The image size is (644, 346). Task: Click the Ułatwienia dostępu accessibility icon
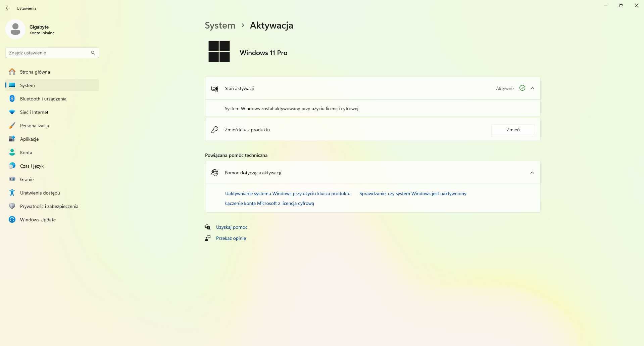coord(12,192)
